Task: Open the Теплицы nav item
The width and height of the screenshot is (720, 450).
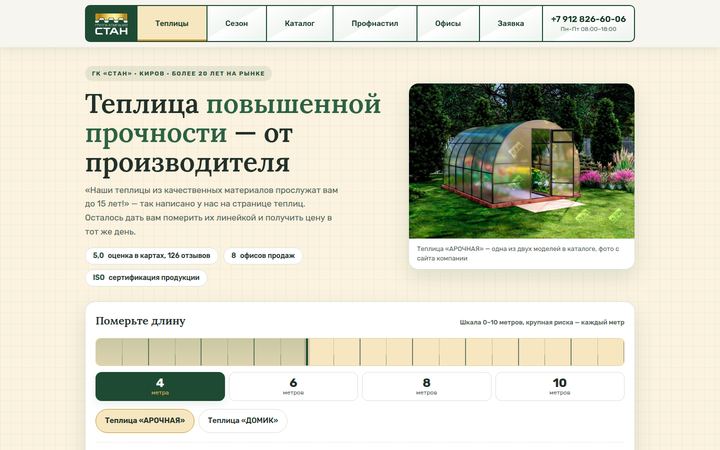Action: [172, 23]
